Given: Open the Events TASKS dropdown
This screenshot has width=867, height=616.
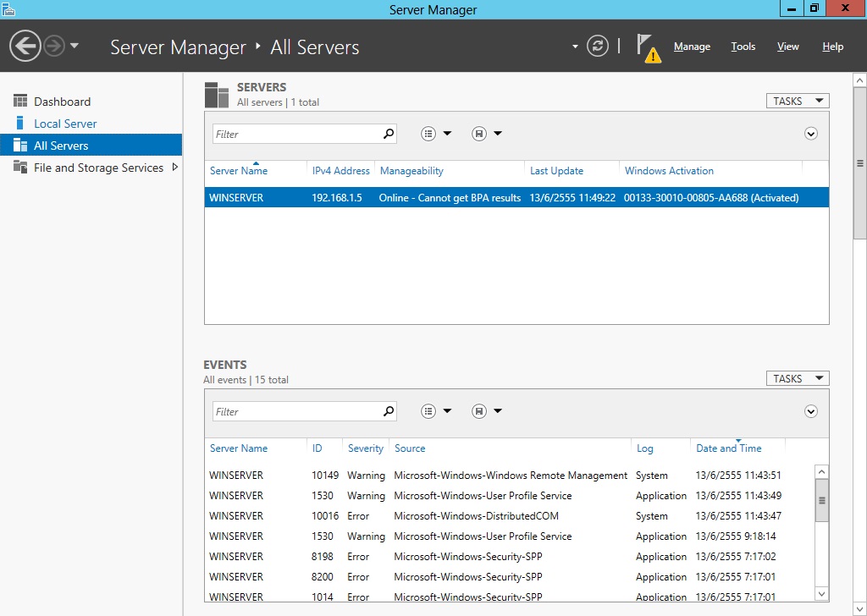Looking at the screenshot, I should pyautogui.click(x=798, y=378).
